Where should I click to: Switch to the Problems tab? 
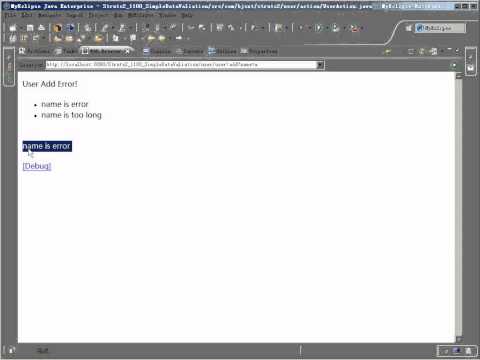click(34, 51)
